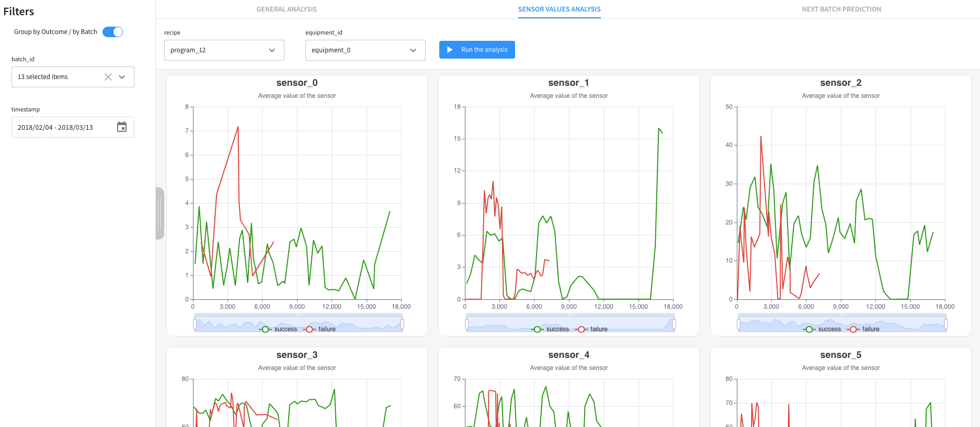Run the analysis button
Screen dimensions: 980x427
[477, 50]
